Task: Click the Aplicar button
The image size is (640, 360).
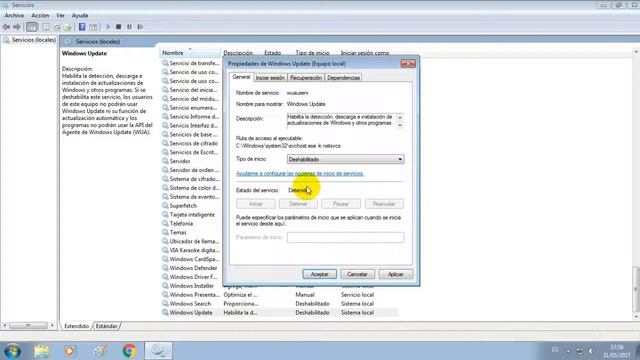Action: click(x=396, y=274)
